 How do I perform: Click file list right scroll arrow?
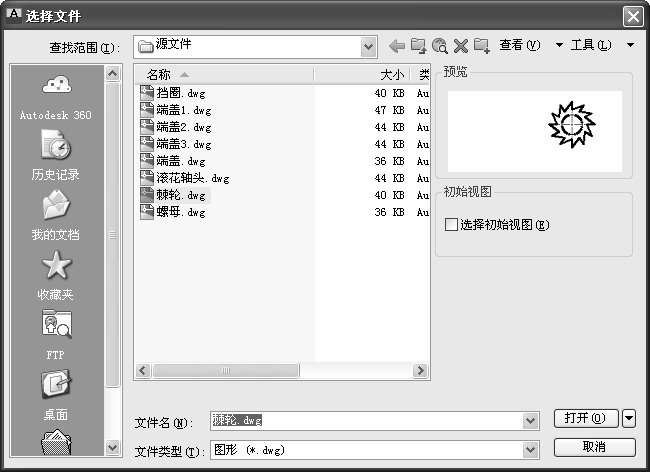point(420,370)
